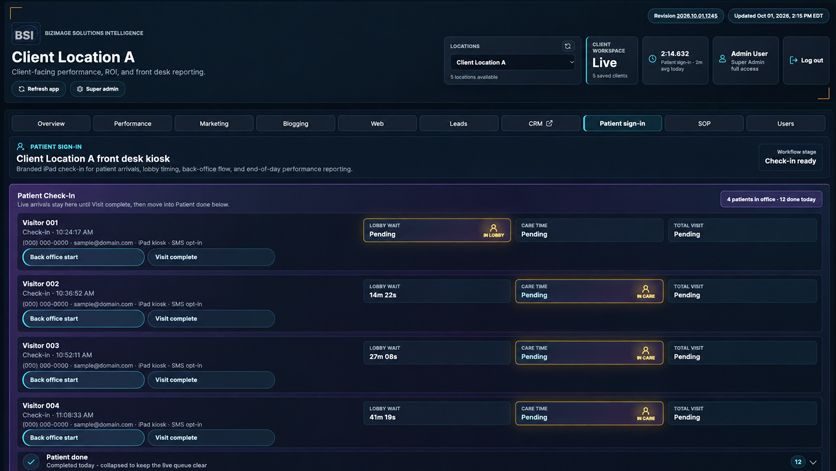Click the In Care icon for Visitor 002
The height and width of the screenshot is (471, 836).
tap(645, 289)
